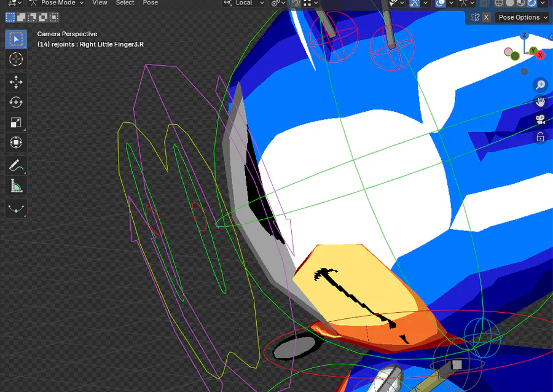The width and height of the screenshot is (553, 392).
Task: Open the Pose Mode dropdown
Action: pyautogui.click(x=57, y=3)
